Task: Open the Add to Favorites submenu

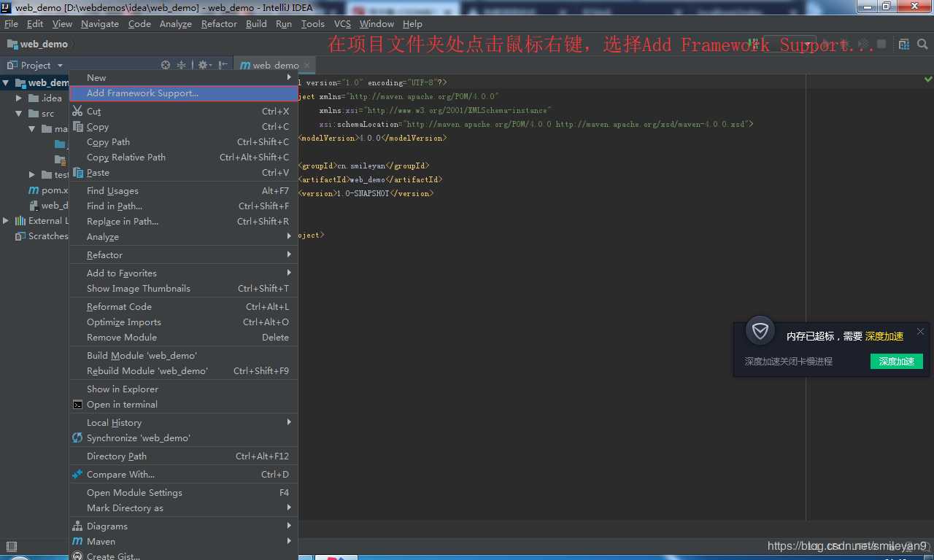Action: coord(183,273)
